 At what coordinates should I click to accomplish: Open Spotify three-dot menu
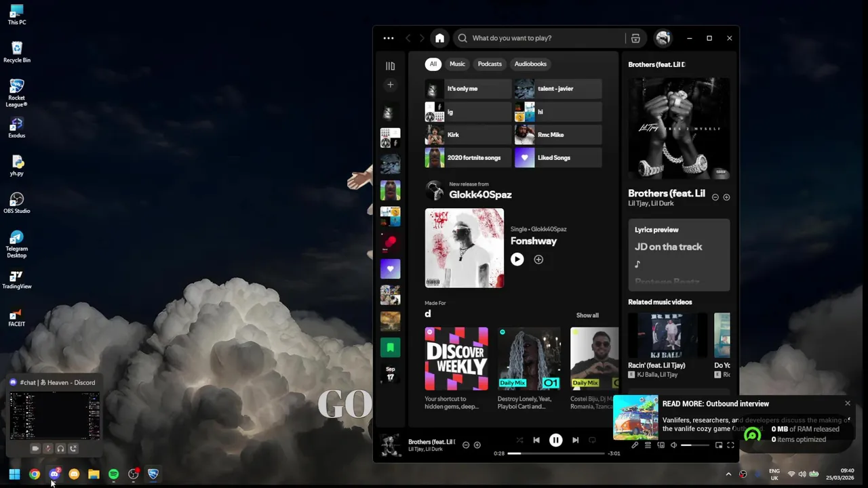click(388, 38)
